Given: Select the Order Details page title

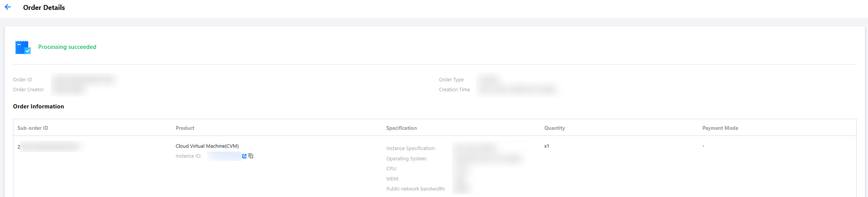Looking at the screenshot, I should (44, 8).
